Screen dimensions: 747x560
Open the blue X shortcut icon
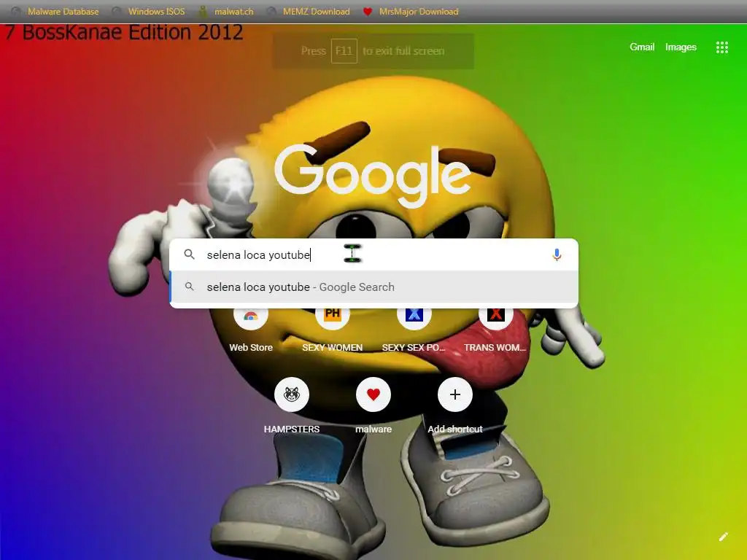tap(414, 316)
